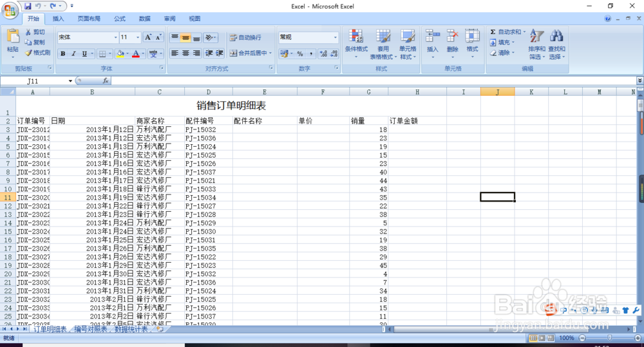This screenshot has width=644, height=347.
Task: Open Excel help question mark
Action: pyautogui.click(x=607, y=19)
